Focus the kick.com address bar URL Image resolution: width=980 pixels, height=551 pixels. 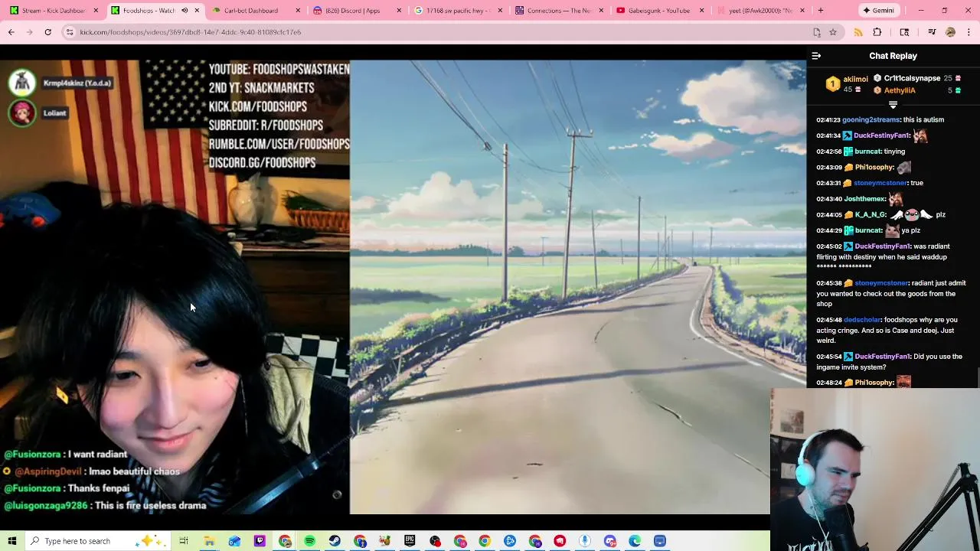(x=190, y=32)
